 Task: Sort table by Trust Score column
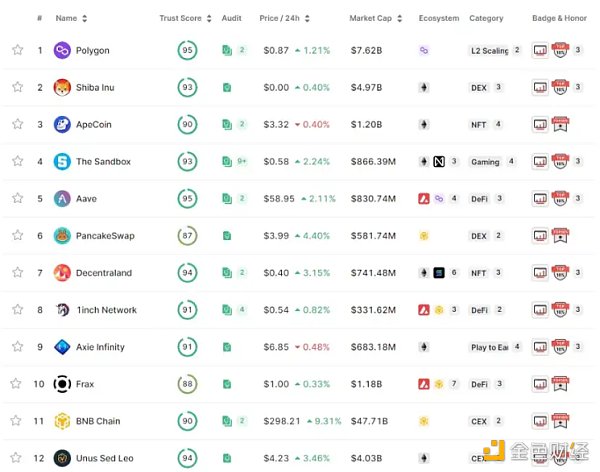tap(184, 18)
